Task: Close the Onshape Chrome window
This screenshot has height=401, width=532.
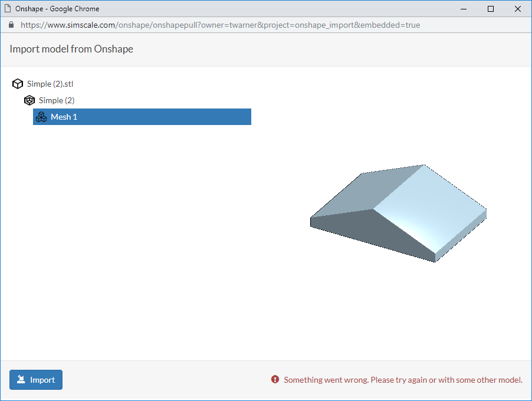Action: pos(518,9)
